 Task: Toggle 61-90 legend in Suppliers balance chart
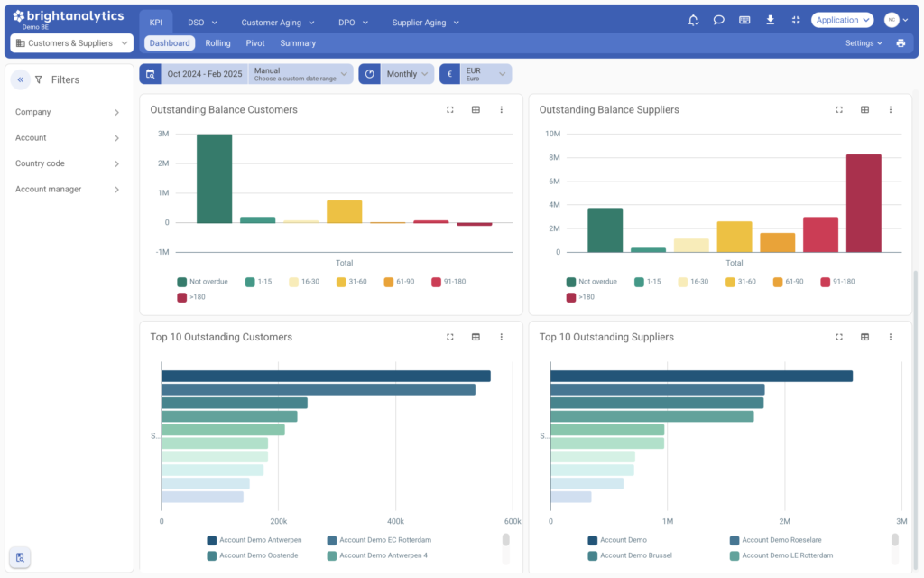[788, 282]
